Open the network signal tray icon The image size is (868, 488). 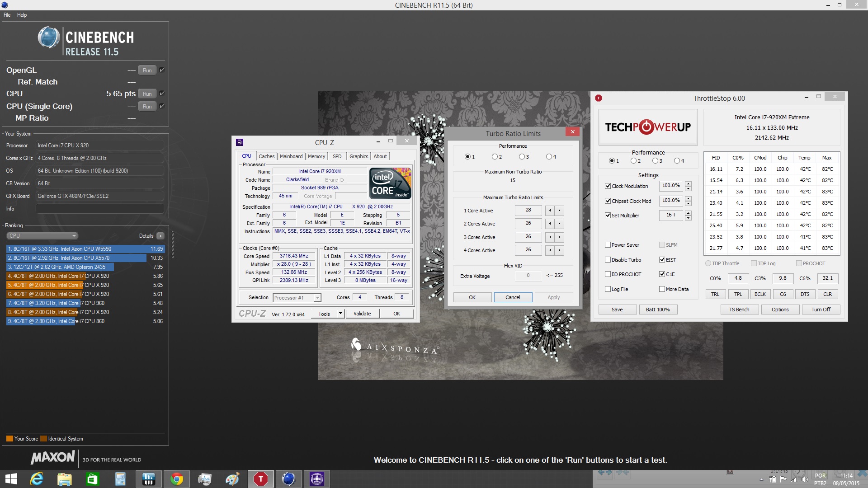[794, 479]
